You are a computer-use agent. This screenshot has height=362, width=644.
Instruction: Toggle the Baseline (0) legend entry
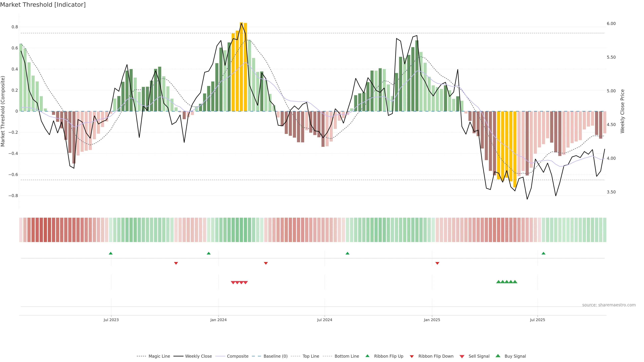275,356
